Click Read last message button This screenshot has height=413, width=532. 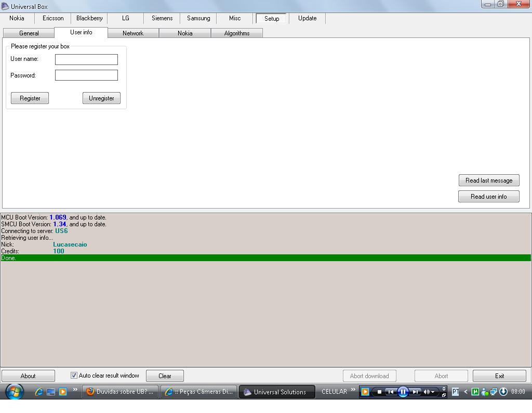pyautogui.click(x=489, y=180)
